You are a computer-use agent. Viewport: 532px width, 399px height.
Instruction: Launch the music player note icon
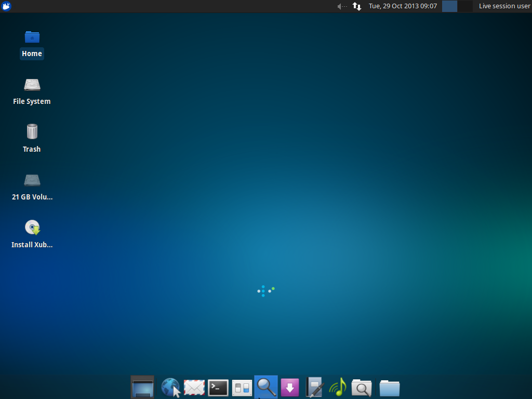(337, 387)
